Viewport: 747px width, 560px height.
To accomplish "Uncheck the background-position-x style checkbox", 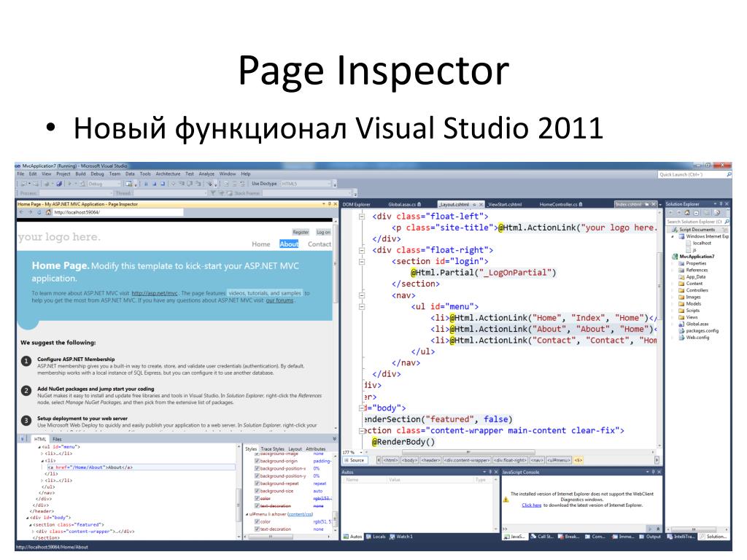I will 257,469.
